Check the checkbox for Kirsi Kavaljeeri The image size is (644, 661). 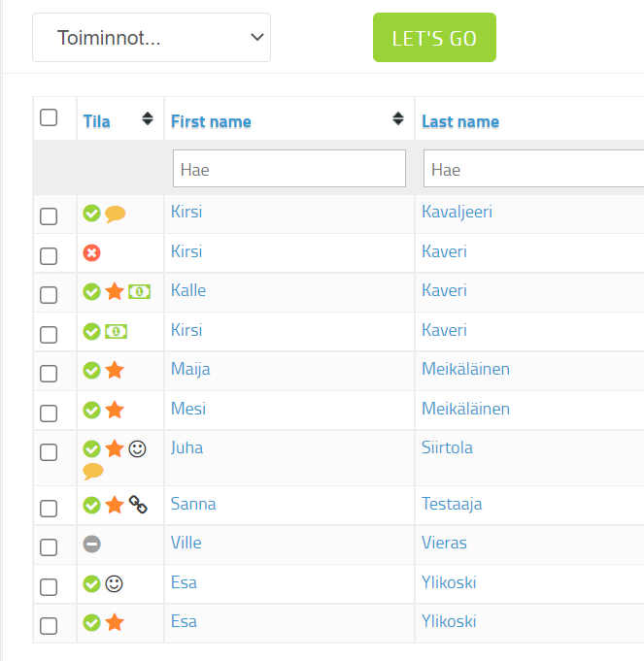pos(49,216)
